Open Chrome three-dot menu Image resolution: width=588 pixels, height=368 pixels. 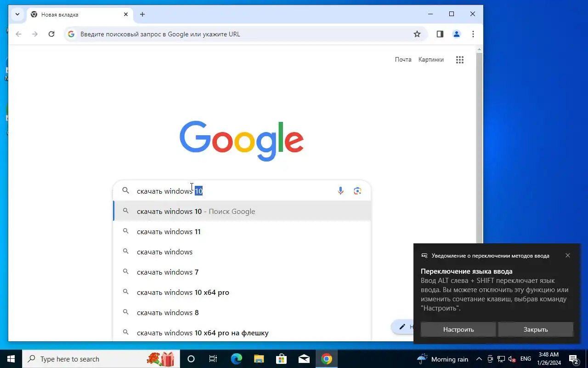pyautogui.click(x=473, y=34)
